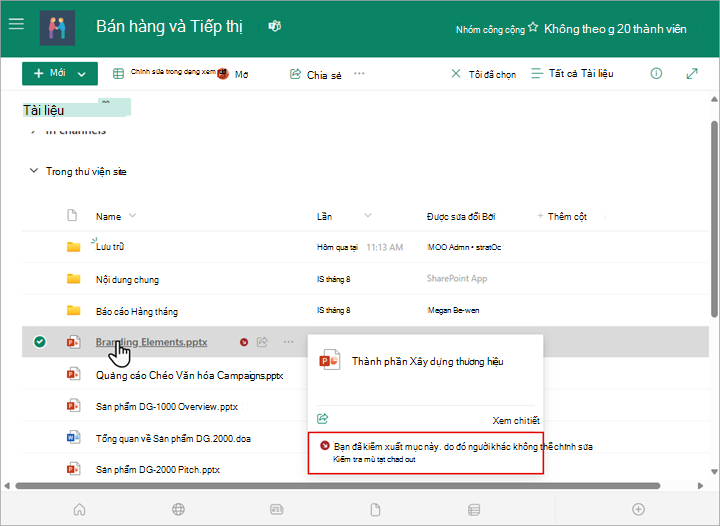Click the file icon in the bottom bar
The height and width of the screenshot is (526, 720).
[375, 509]
